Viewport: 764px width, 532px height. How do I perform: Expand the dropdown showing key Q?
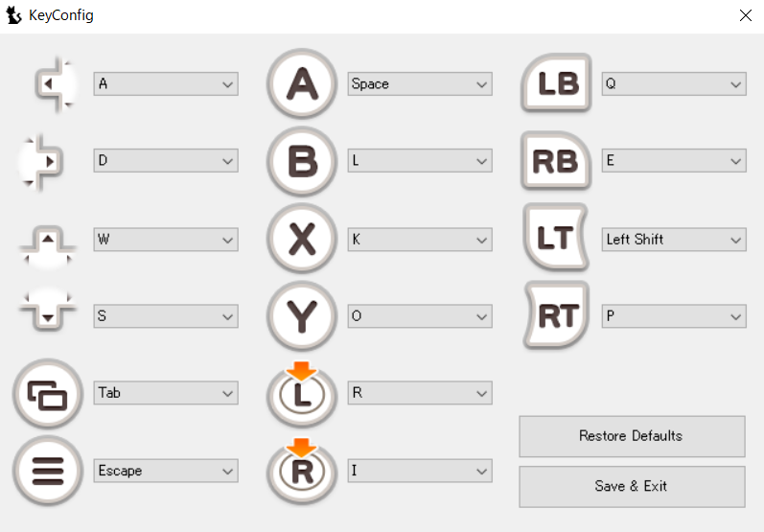pyautogui.click(x=674, y=84)
